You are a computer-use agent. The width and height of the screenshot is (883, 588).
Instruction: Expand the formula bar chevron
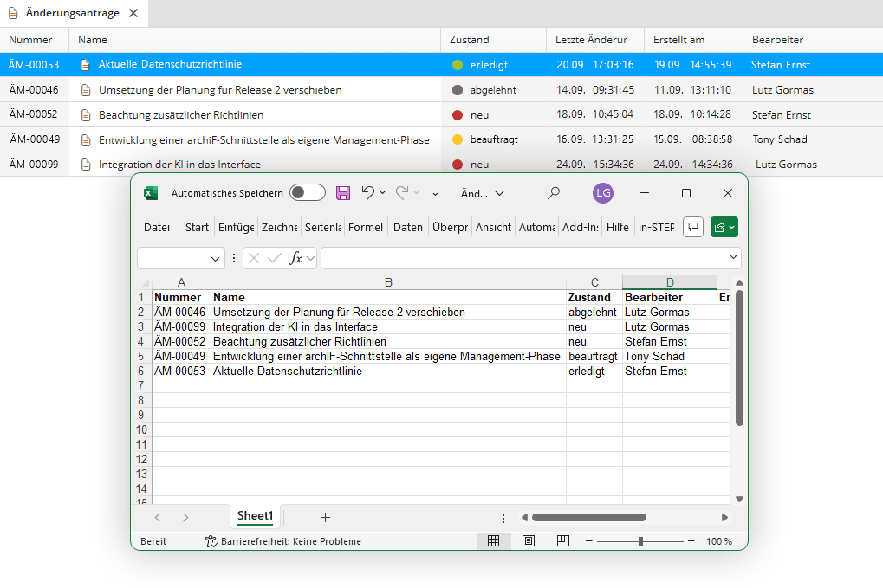735,257
